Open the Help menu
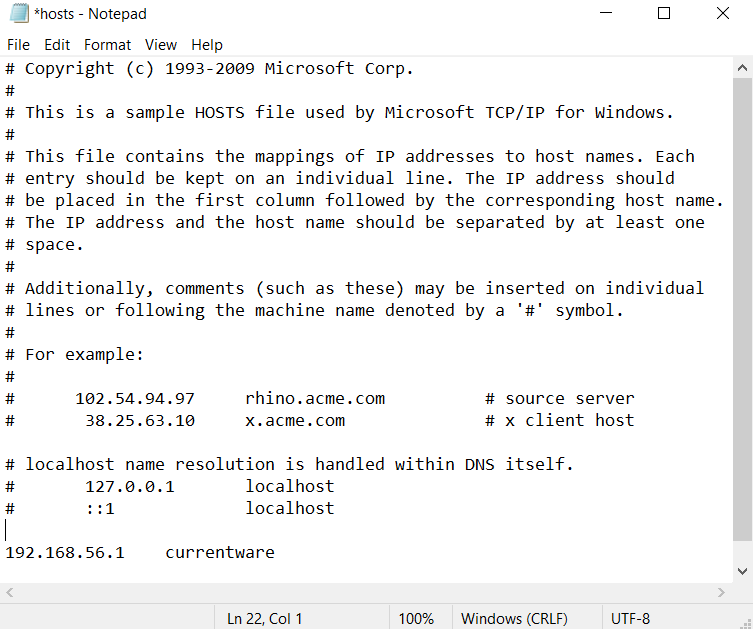 click(207, 45)
